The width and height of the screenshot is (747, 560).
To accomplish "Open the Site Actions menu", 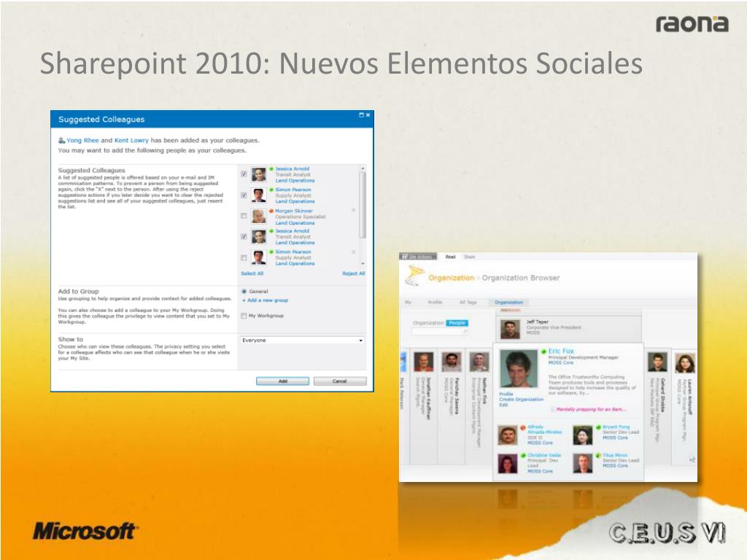I will tap(417, 257).
